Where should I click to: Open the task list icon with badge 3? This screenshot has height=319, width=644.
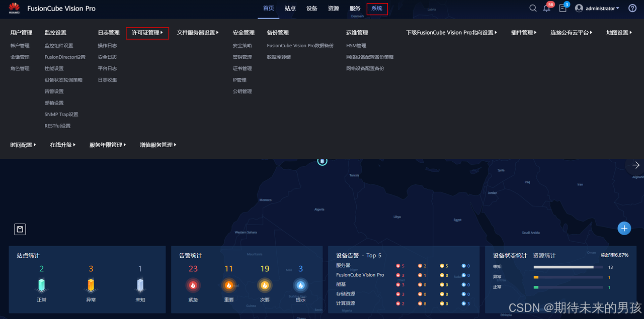click(x=562, y=9)
